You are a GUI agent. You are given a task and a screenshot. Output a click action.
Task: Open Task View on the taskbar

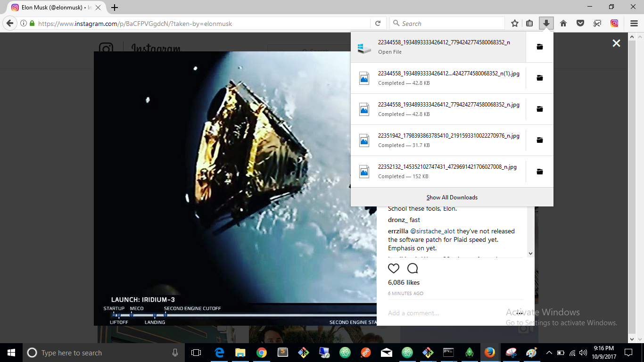point(196,353)
